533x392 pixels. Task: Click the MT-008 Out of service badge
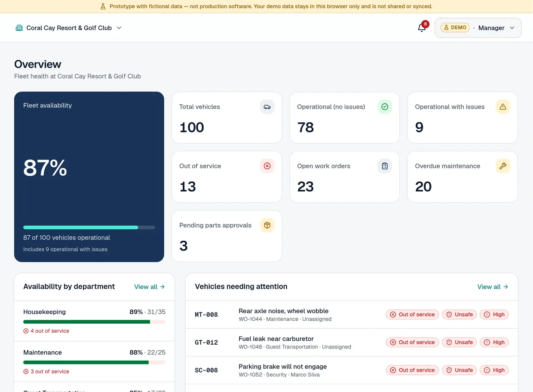(412, 315)
